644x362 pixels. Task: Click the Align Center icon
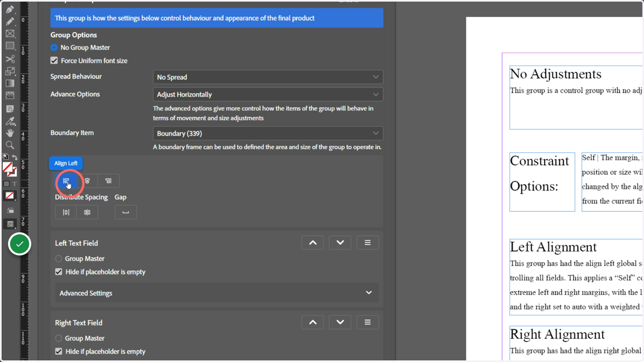click(x=87, y=181)
